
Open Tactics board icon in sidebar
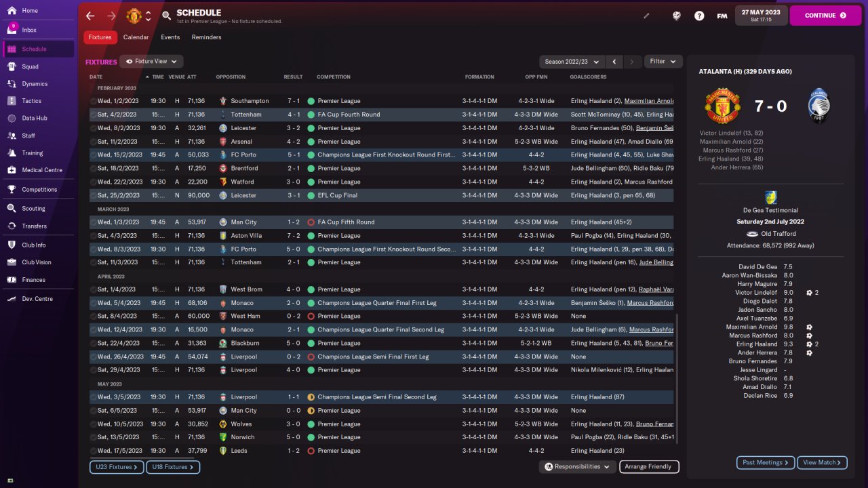point(12,101)
